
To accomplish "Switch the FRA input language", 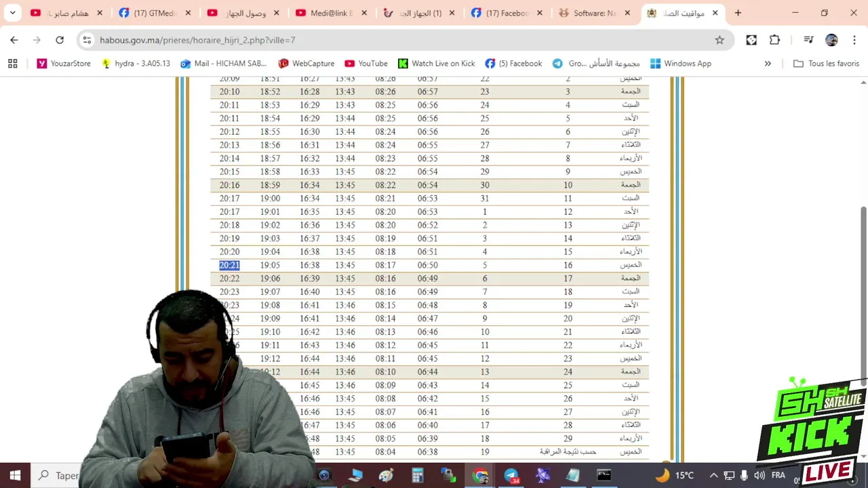I will pos(778,475).
